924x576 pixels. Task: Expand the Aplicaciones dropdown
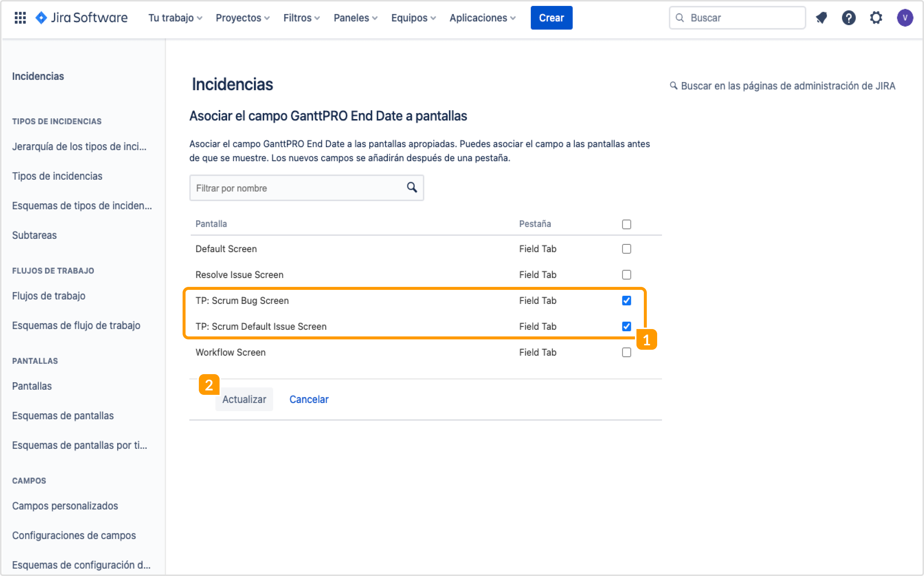[x=482, y=18]
